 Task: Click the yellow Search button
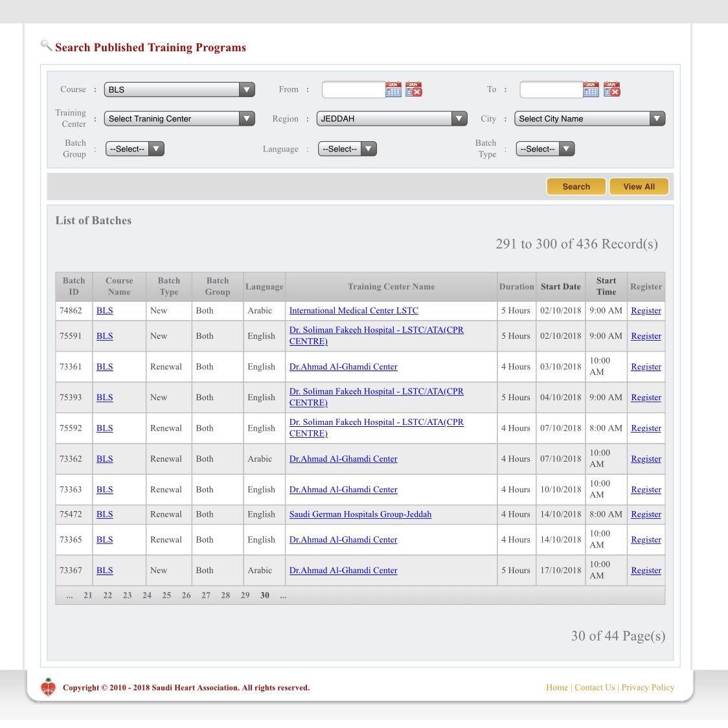[x=576, y=187]
